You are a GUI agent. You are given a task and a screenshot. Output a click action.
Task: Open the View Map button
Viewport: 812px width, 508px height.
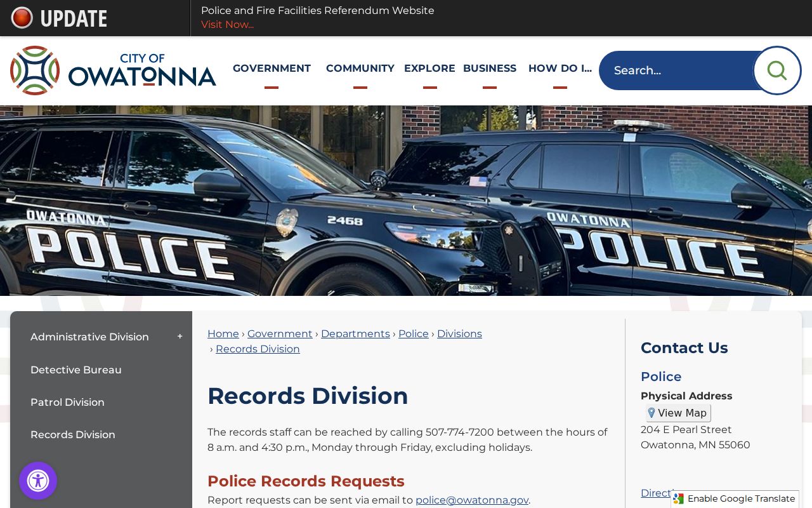tap(678, 413)
